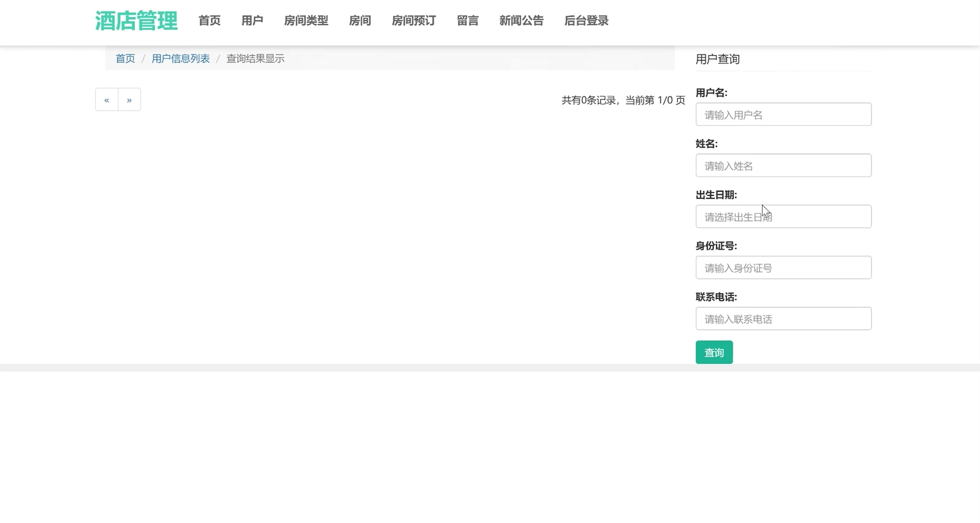Screen dimensions: 980x523
Task: Click the 酒店管理 site logo
Action: point(136,20)
